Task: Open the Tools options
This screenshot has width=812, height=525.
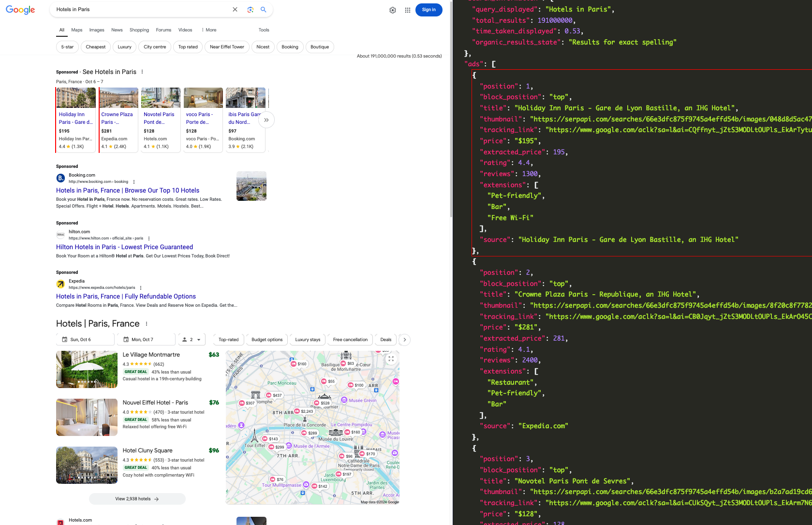Action: (x=264, y=30)
